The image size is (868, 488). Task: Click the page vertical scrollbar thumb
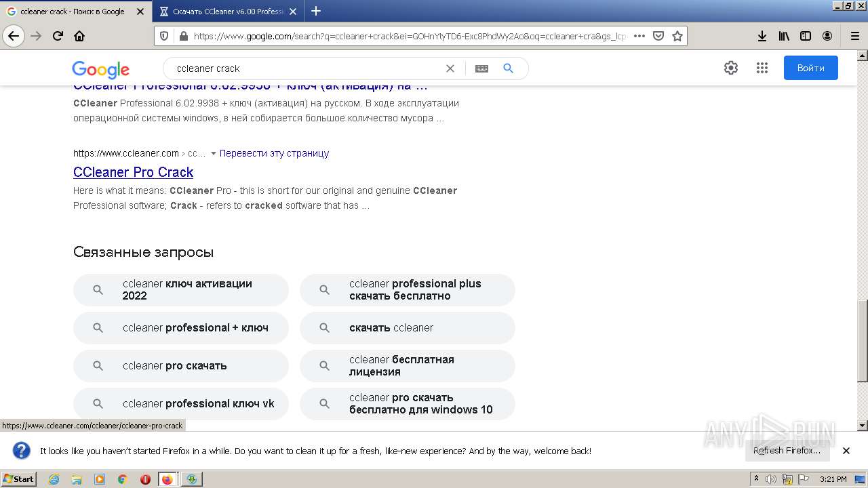tap(863, 341)
